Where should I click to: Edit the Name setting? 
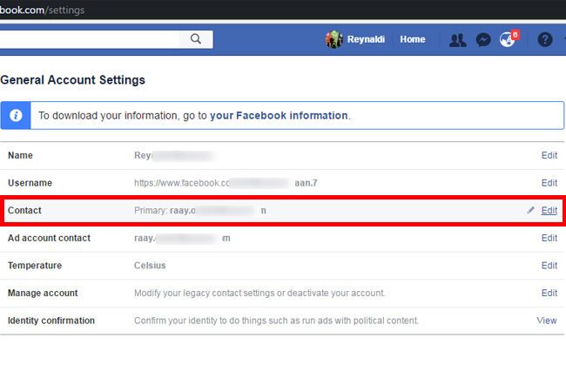[549, 155]
